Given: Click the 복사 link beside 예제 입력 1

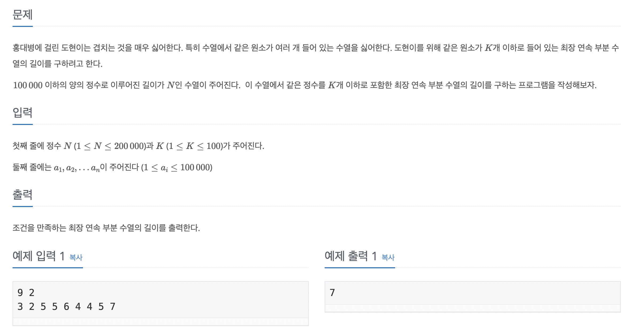Looking at the screenshot, I should coord(76,257).
